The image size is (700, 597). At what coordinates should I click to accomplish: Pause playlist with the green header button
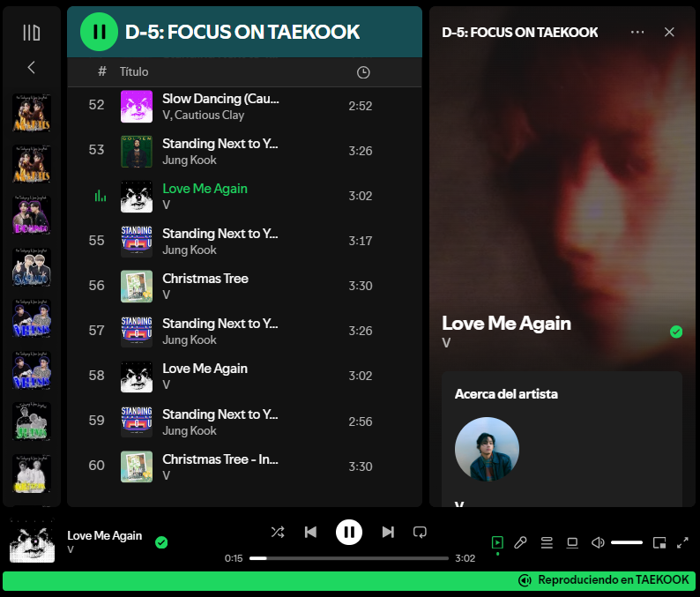pos(99,32)
